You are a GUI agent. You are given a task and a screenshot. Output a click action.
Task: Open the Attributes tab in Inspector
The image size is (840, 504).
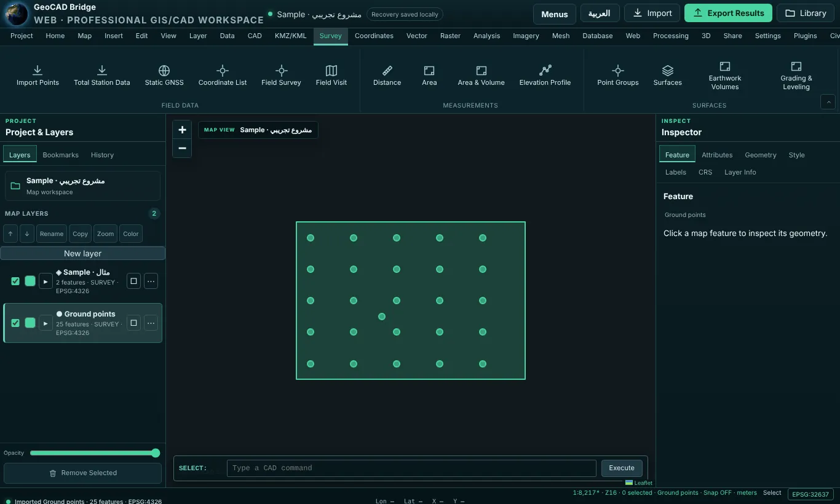(717, 155)
